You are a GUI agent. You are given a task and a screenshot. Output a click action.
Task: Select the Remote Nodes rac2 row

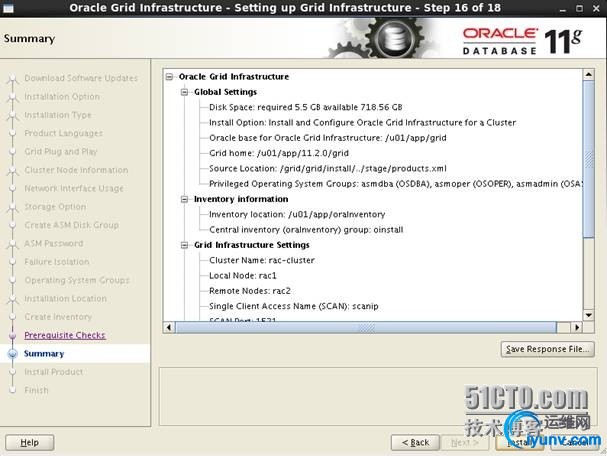(250, 291)
